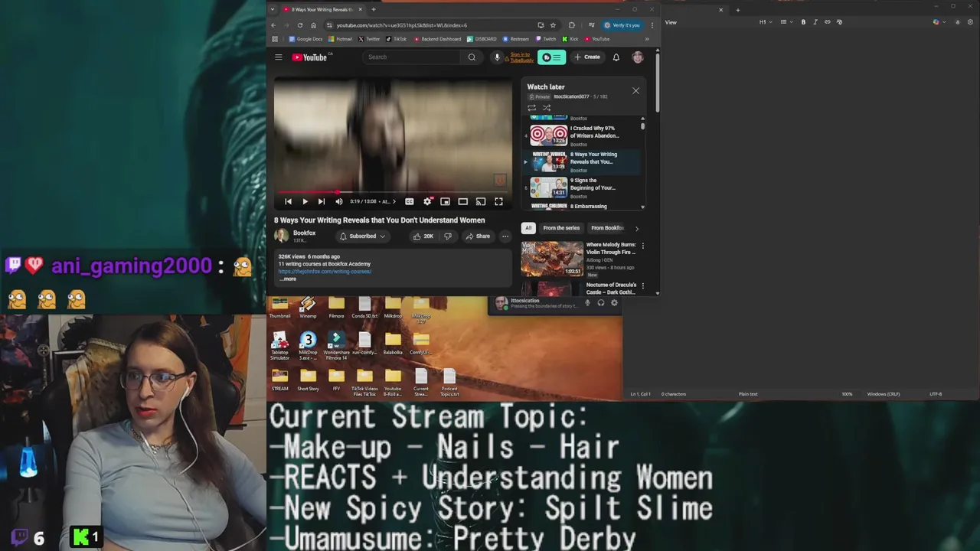Toggle closed captions CC button
Viewport: 980px width, 551px height.
pyautogui.click(x=410, y=201)
